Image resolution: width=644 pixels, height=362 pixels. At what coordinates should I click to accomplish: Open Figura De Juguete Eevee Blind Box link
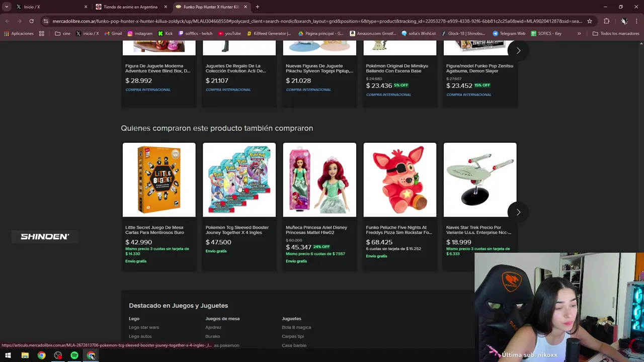click(158, 68)
